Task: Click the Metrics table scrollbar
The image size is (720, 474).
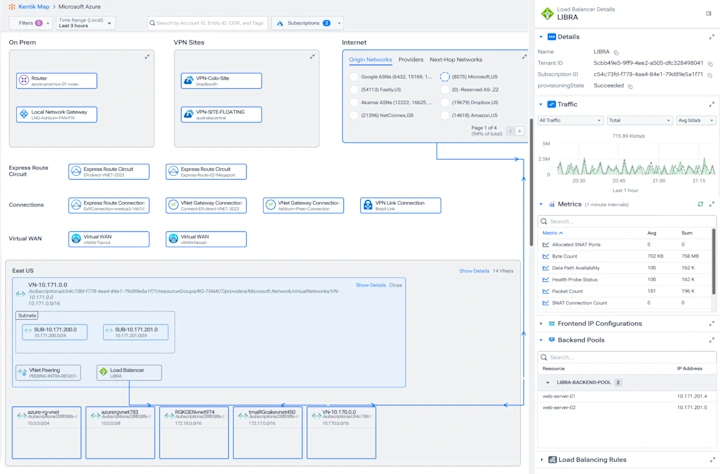Action: [x=714, y=262]
